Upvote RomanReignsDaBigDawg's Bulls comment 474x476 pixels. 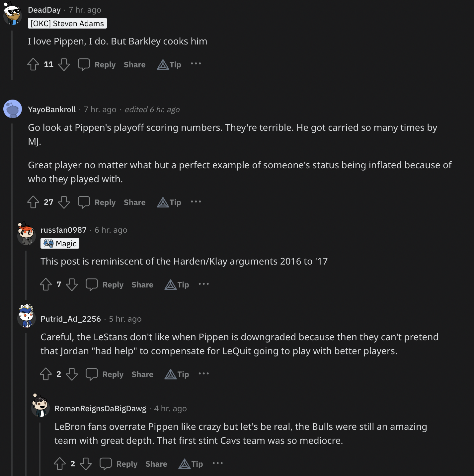click(x=60, y=464)
